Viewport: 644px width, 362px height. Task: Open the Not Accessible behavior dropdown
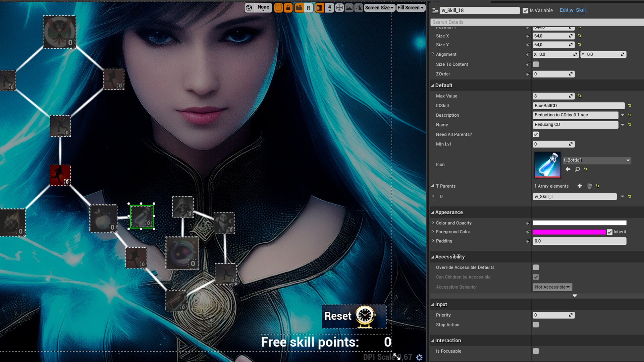[552, 287]
